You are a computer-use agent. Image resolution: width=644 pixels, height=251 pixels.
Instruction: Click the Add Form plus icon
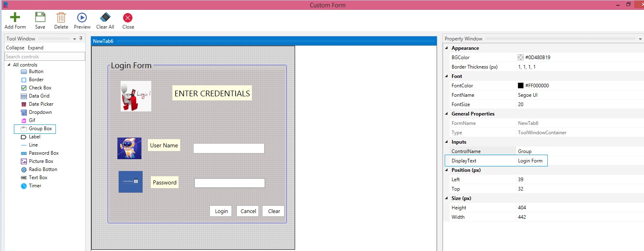[x=15, y=18]
